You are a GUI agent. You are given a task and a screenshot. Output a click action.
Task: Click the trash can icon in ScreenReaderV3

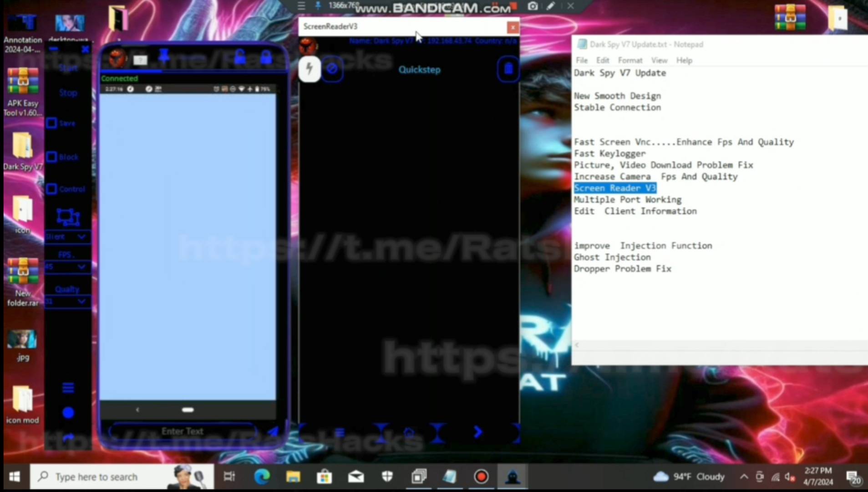pyautogui.click(x=508, y=70)
